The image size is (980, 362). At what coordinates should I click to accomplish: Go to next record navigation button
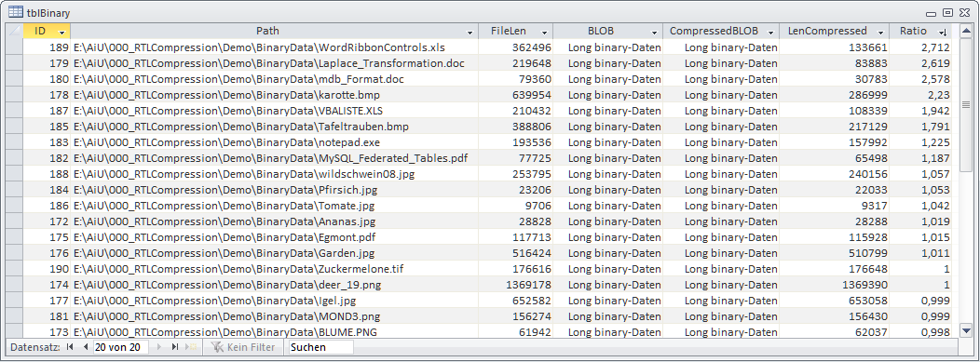click(x=158, y=347)
